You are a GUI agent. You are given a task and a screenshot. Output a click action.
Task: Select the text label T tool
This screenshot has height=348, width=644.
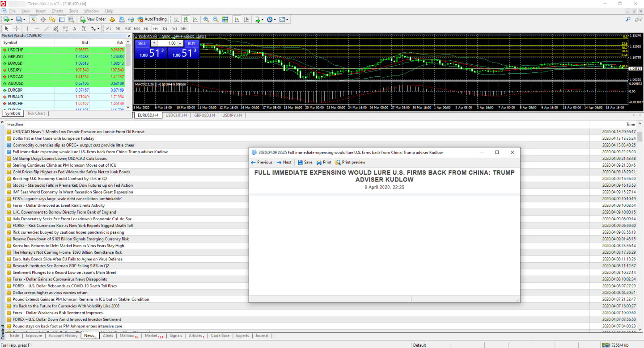(x=84, y=29)
